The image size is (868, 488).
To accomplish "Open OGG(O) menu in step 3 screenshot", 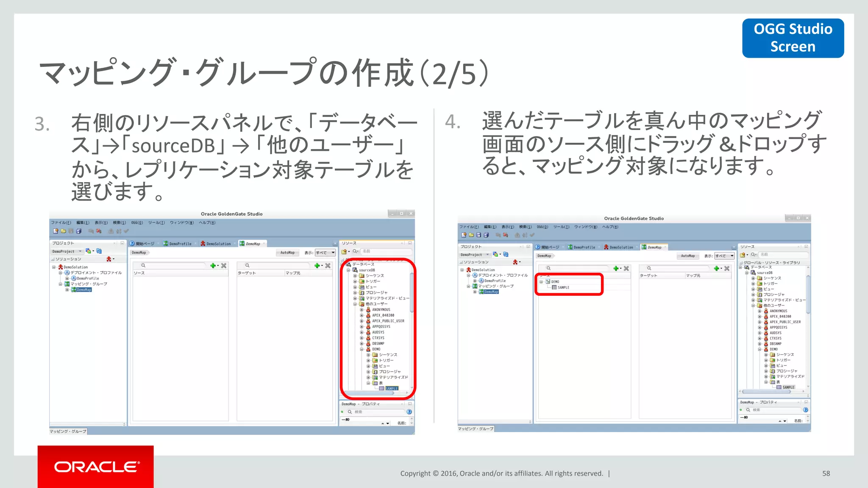I will click(x=137, y=222).
